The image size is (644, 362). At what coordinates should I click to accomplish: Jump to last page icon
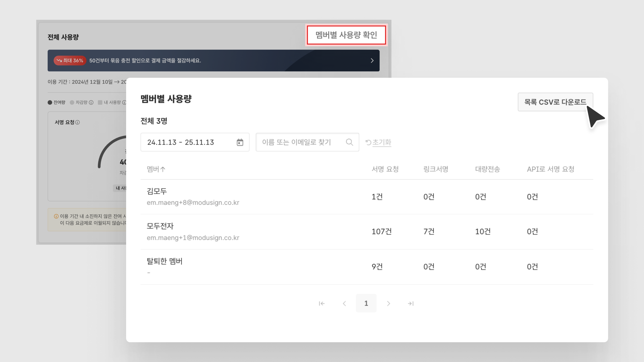[x=411, y=303]
